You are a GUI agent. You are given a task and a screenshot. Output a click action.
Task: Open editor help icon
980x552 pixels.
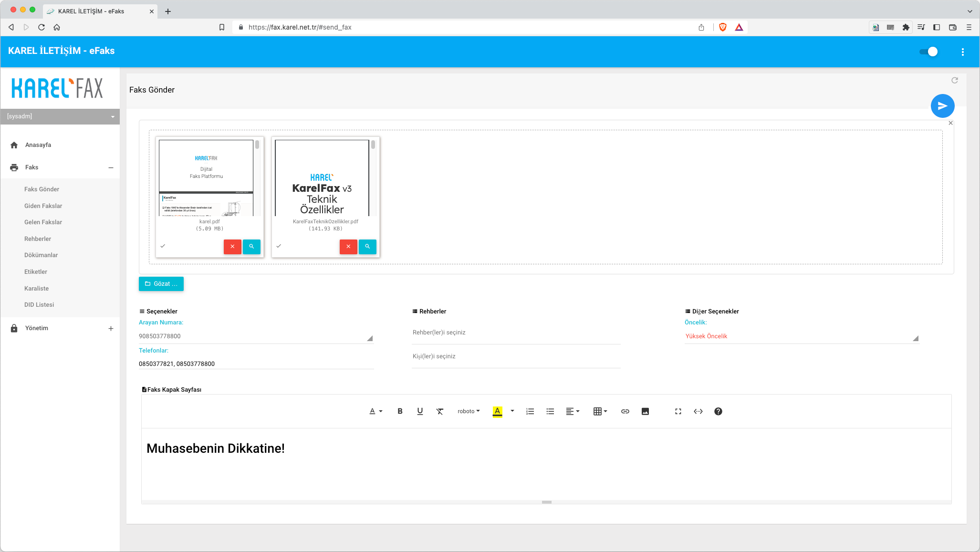(x=718, y=411)
